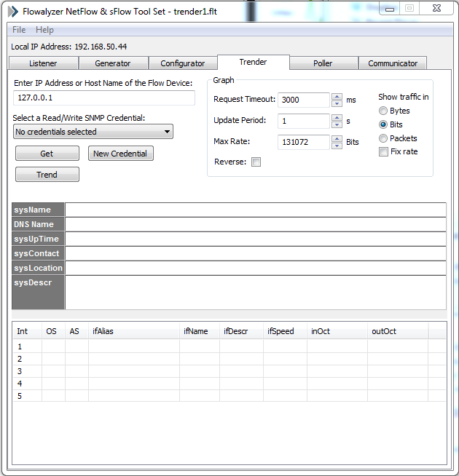Click the Trend button

tap(47, 175)
